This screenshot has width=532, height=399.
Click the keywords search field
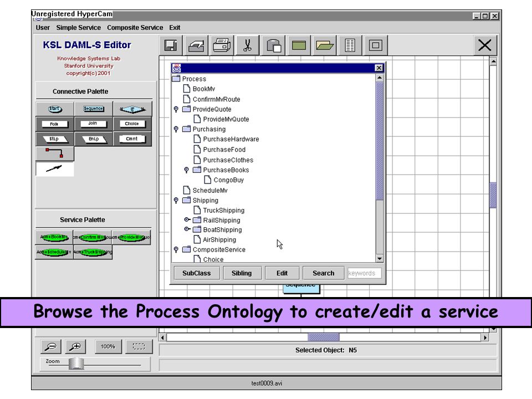click(364, 273)
